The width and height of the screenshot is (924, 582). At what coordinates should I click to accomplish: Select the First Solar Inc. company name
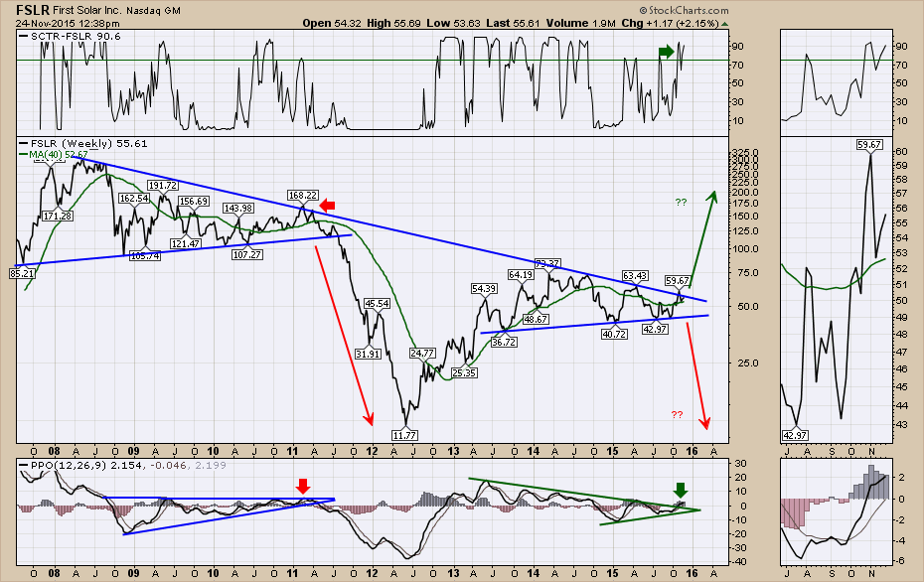tap(87, 11)
